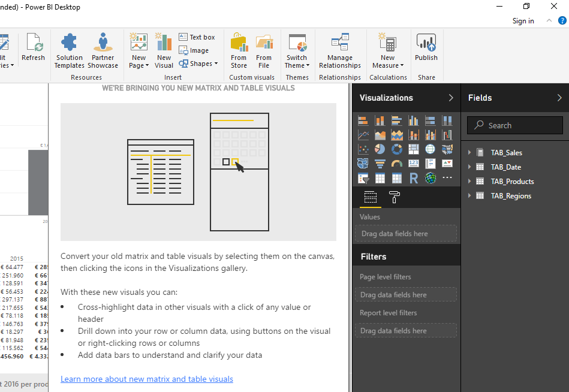Open the Help question mark icon
569x392 pixels.
click(562, 20)
